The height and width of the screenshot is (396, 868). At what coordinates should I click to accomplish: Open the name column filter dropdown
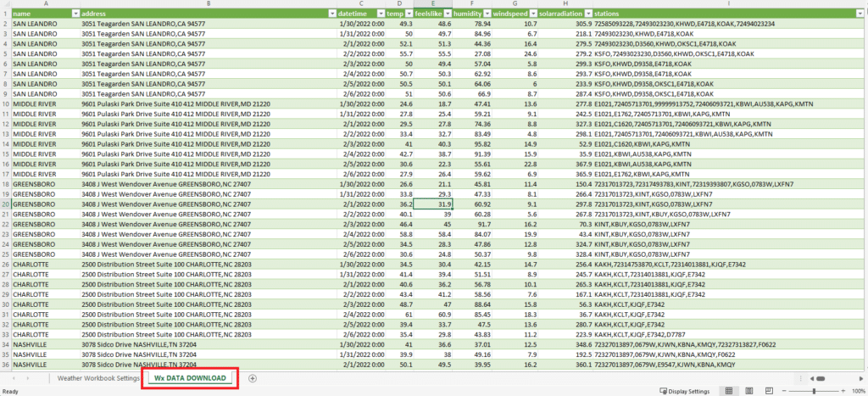coord(75,14)
